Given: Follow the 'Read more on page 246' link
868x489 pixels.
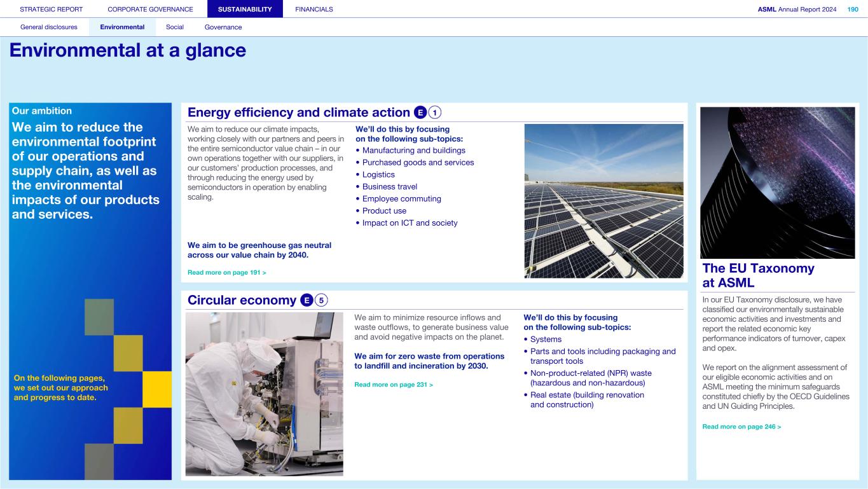Looking at the screenshot, I should 741,427.
